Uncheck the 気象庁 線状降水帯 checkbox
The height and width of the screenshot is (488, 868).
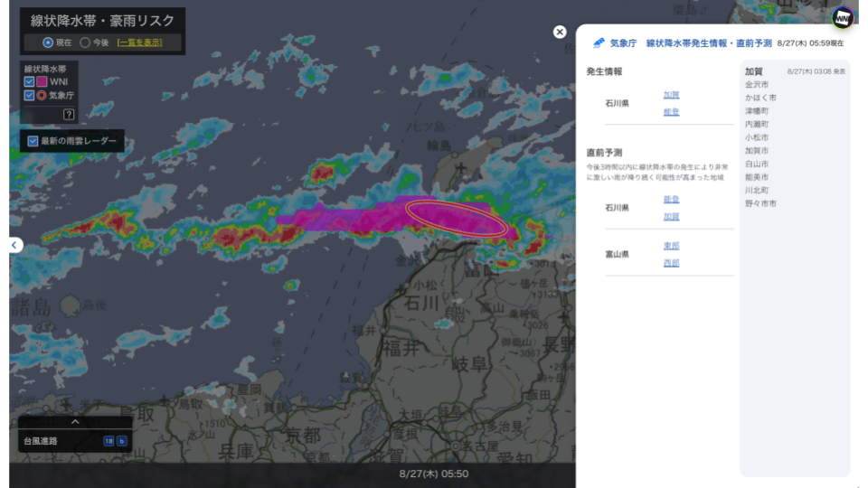coord(29,95)
